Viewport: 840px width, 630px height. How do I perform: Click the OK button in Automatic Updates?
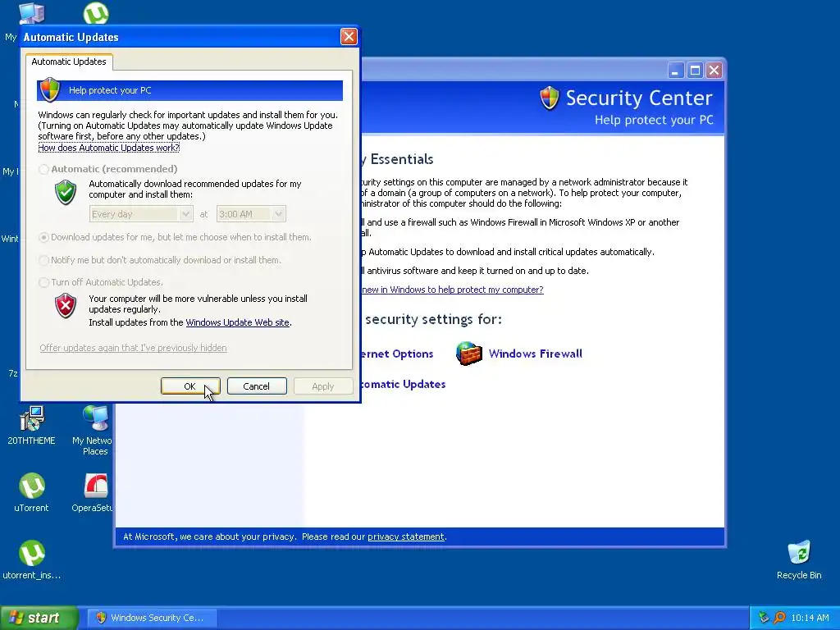[190, 386]
